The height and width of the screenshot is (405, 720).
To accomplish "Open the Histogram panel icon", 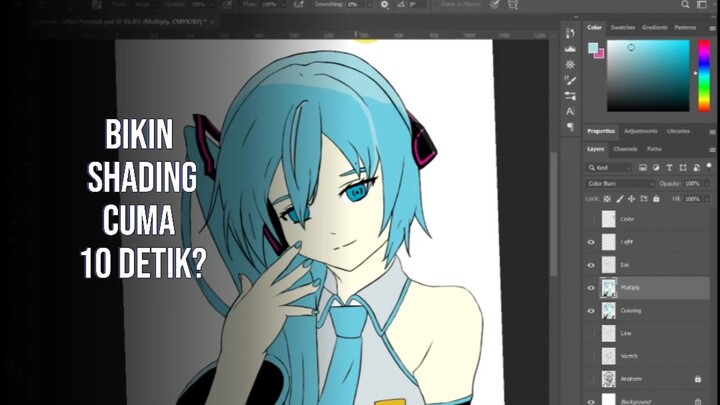I will 570,49.
